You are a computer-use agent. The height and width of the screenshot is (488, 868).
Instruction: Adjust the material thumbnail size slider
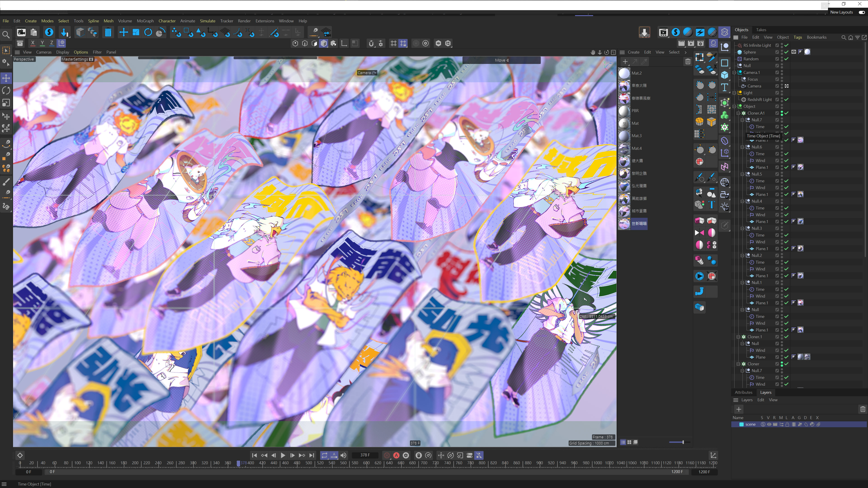683,442
